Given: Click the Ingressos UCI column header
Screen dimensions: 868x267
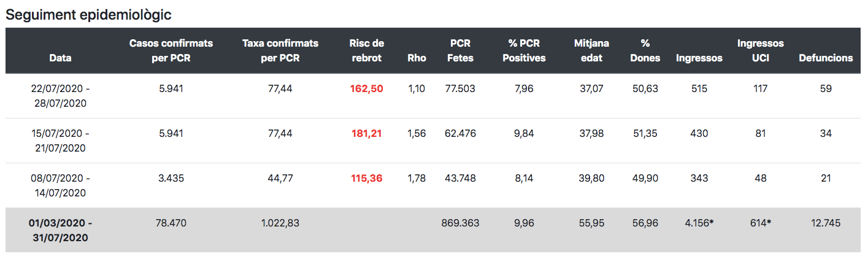Looking at the screenshot, I should [761, 50].
